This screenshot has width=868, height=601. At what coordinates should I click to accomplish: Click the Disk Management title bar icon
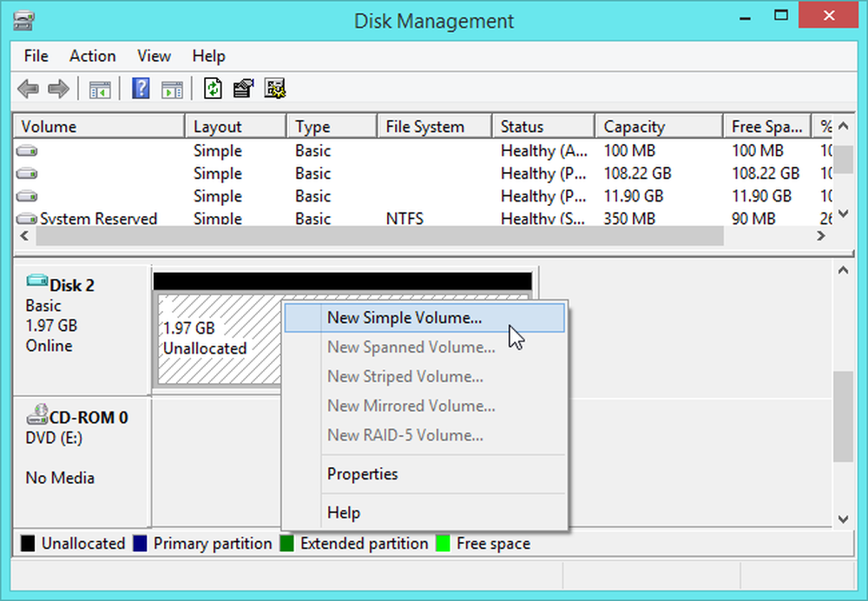click(23, 21)
